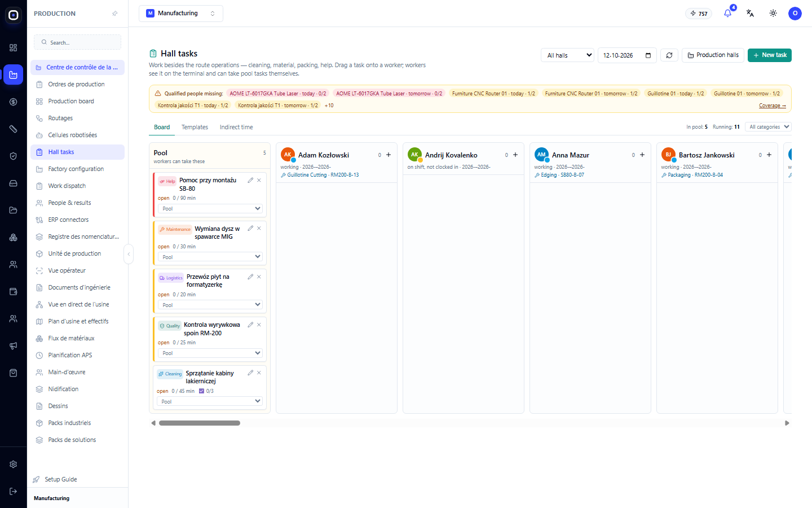Image resolution: width=812 pixels, height=508 pixels.
Task: Switch to the Indirect time tab
Action: (236, 127)
